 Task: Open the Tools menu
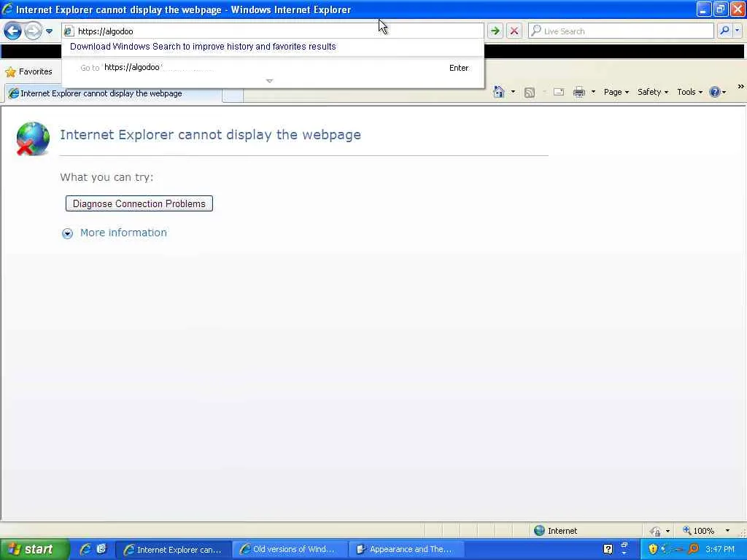(689, 92)
